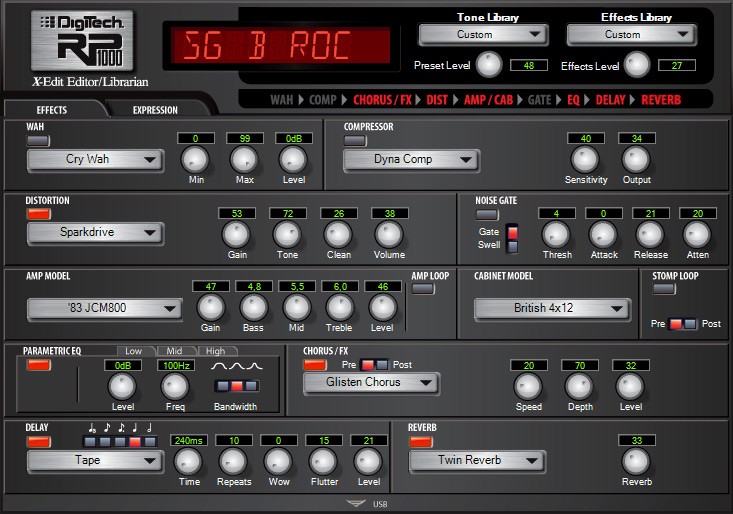This screenshot has height=514, width=733.
Task: Click the Reverb amount knob
Action: (x=636, y=461)
